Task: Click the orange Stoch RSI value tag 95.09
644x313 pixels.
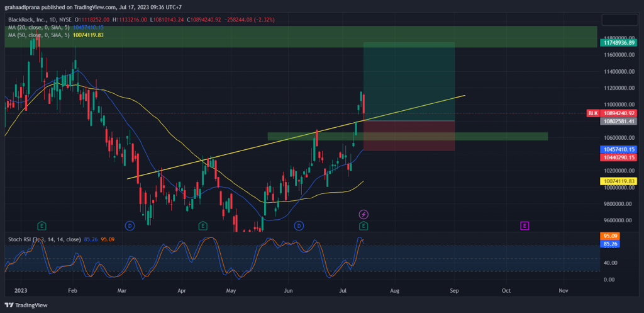Action: [x=609, y=237]
